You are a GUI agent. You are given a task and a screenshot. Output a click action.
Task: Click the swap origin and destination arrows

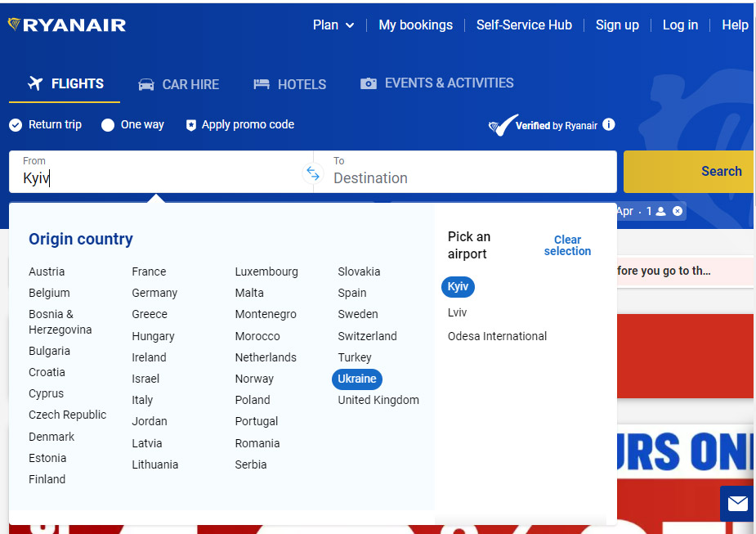pyautogui.click(x=313, y=172)
